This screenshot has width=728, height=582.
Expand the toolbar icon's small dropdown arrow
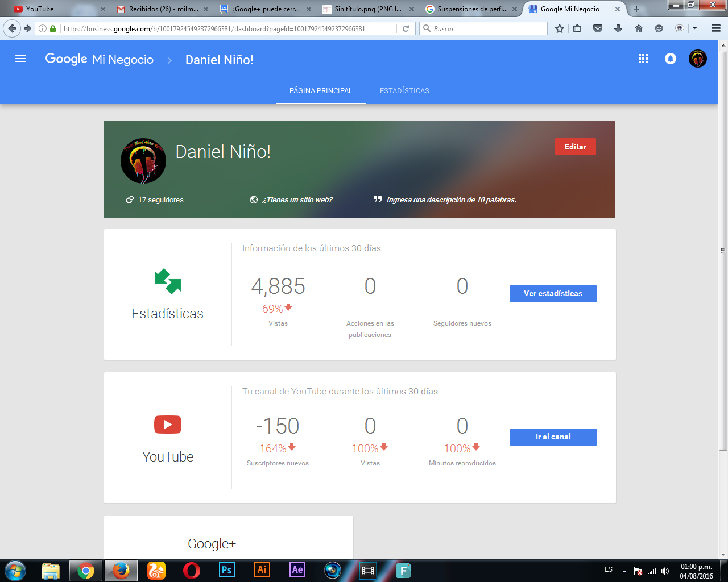point(694,28)
